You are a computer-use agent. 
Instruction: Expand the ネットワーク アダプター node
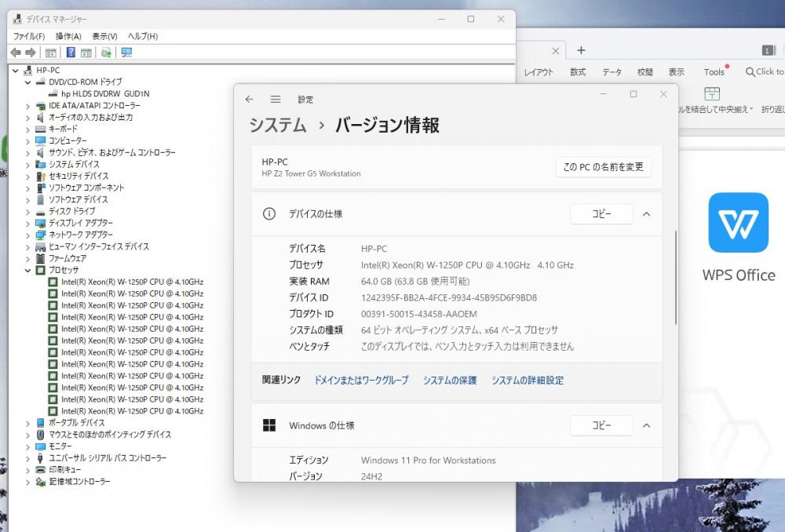(x=28, y=235)
